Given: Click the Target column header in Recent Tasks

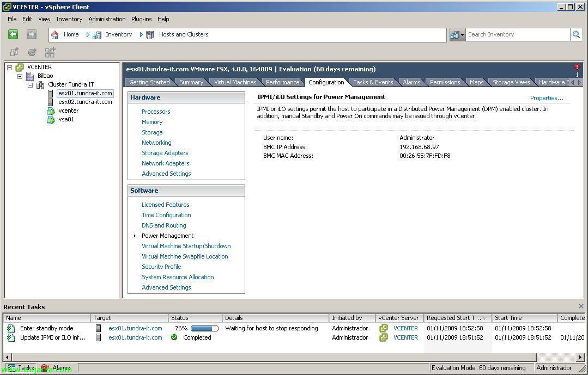Looking at the screenshot, I should point(129,318).
